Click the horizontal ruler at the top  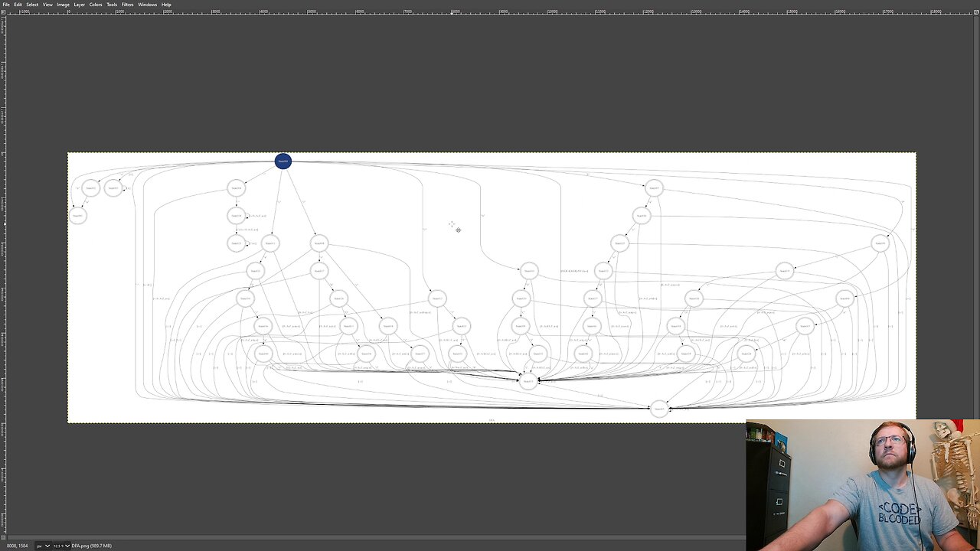pyautogui.click(x=490, y=11)
